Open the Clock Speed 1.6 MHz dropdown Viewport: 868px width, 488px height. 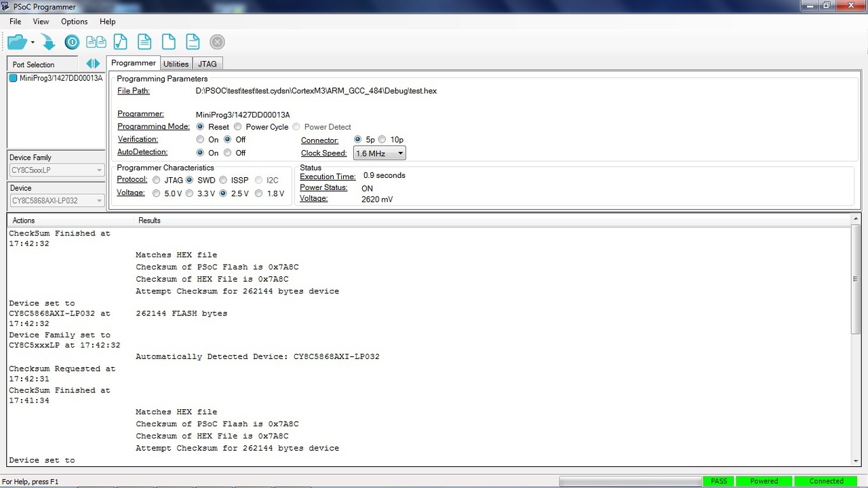click(380, 153)
